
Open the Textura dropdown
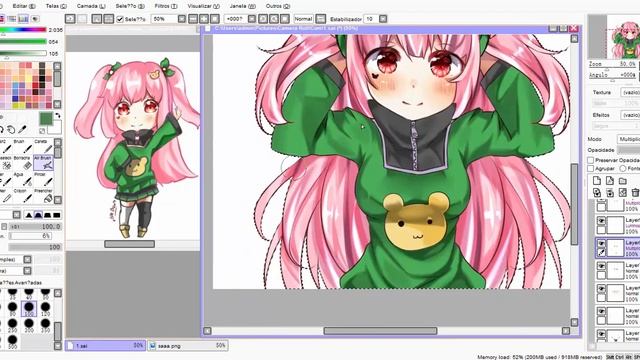click(630, 93)
